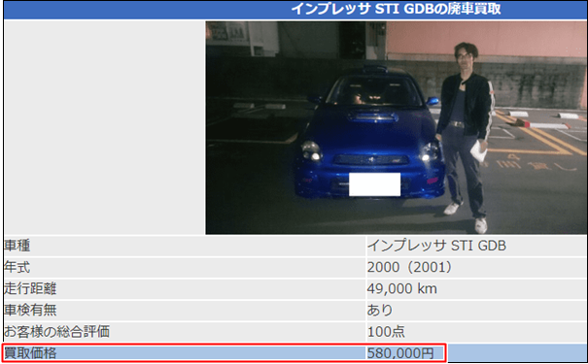
Task: Click the car's hood scoop in photo
Action: (372, 117)
